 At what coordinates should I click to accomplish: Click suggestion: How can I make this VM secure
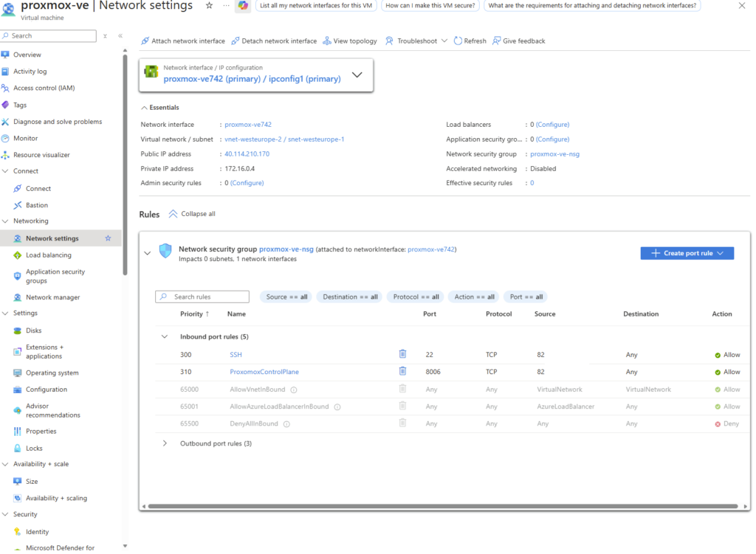click(x=430, y=6)
